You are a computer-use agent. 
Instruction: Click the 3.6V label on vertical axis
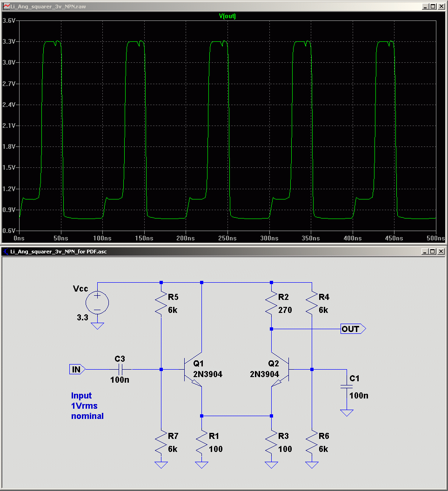tap(9, 20)
